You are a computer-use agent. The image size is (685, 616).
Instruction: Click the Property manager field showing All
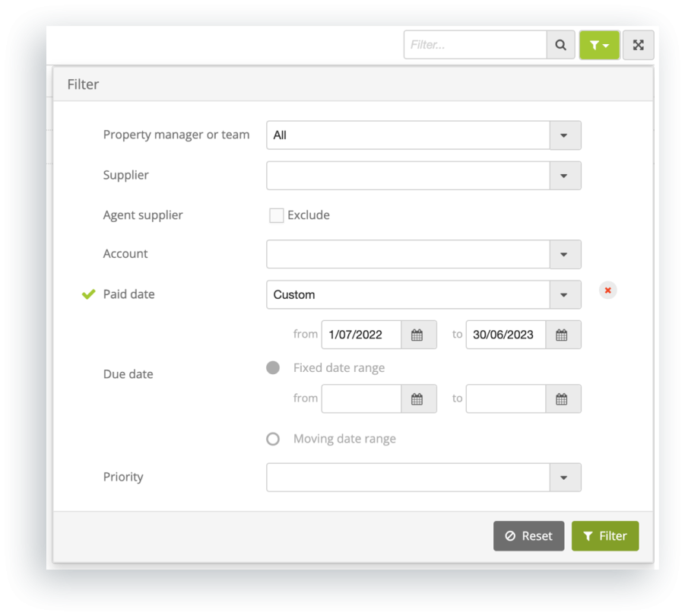tap(408, 135)
